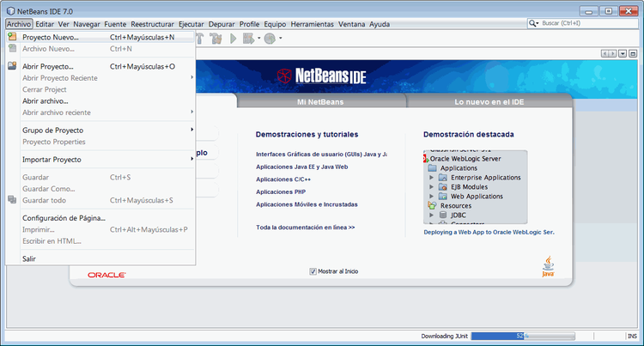Click the Downloading JUnit status label
The height and width of the screenshot is (346, 644).
pos(445,337)
